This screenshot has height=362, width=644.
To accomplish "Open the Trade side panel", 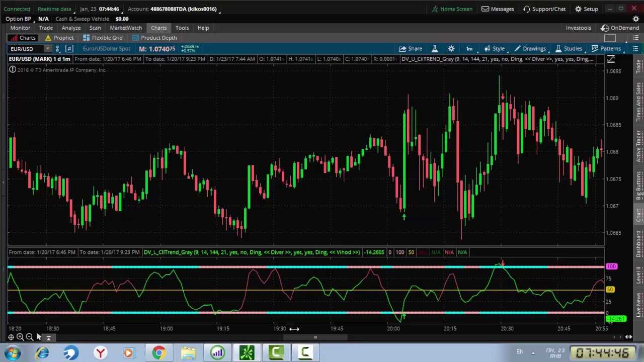I will coord(639,67).
